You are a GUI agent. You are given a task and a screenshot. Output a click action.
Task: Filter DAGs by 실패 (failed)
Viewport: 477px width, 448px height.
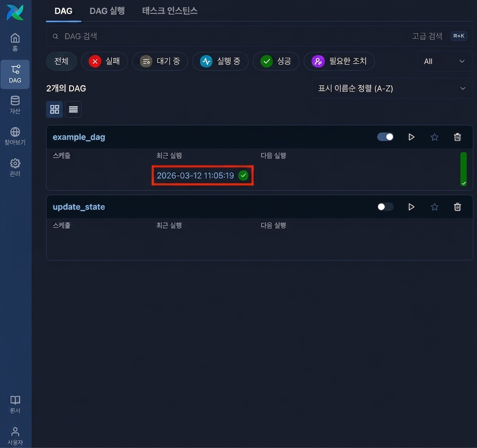tap(104, 61)
